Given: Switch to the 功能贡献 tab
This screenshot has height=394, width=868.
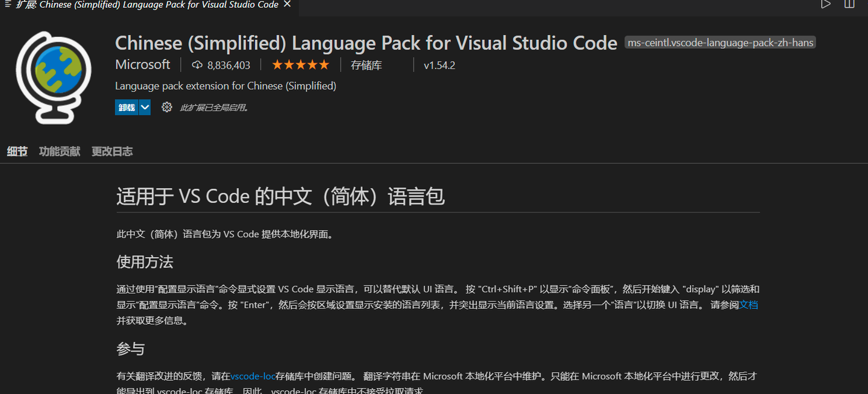Looking at the screenshot, I should pos(58,151).
